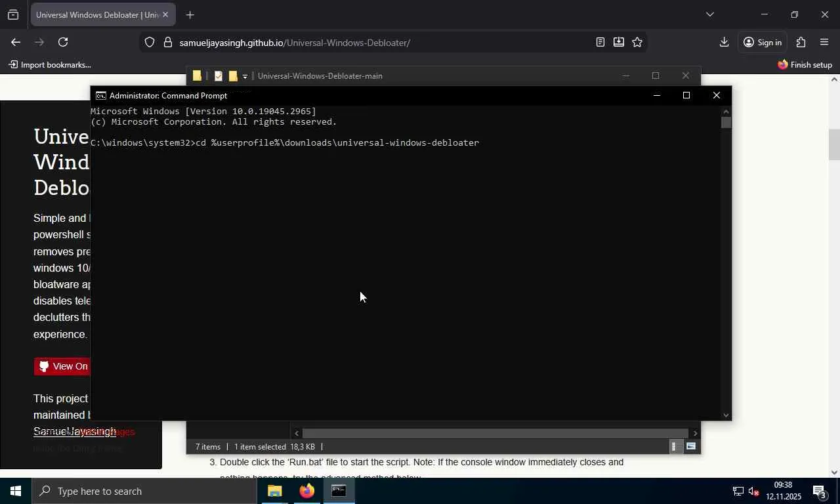Click the 'Run.bat' instruction step text
Viewport: 840px width, 504px height.
pos(421,462)
